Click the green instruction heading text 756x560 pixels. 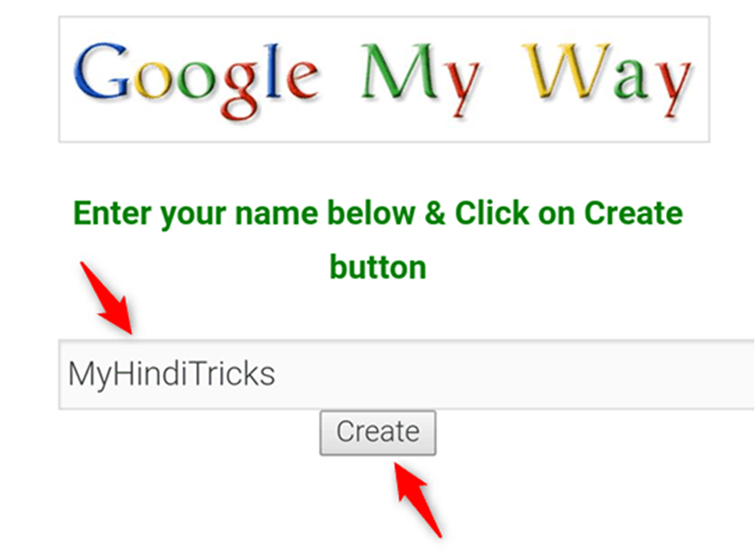tap(378, 240)
